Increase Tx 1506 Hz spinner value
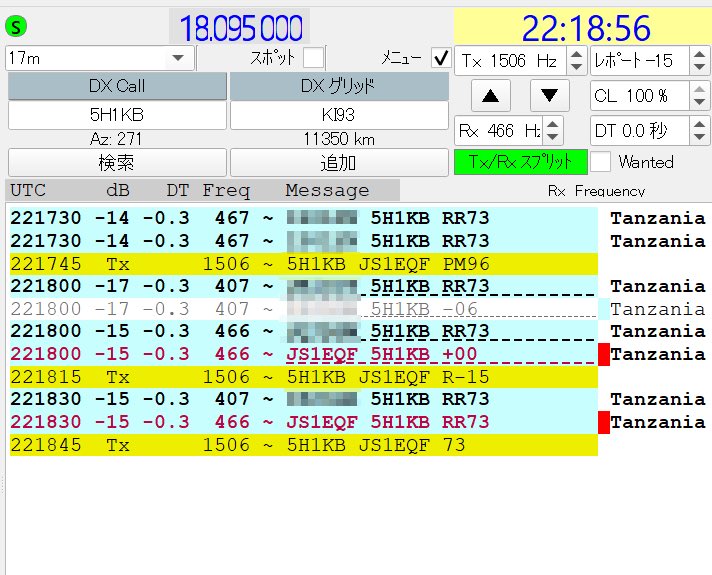The width and height of the screenshot is (712, 575). 576,55
